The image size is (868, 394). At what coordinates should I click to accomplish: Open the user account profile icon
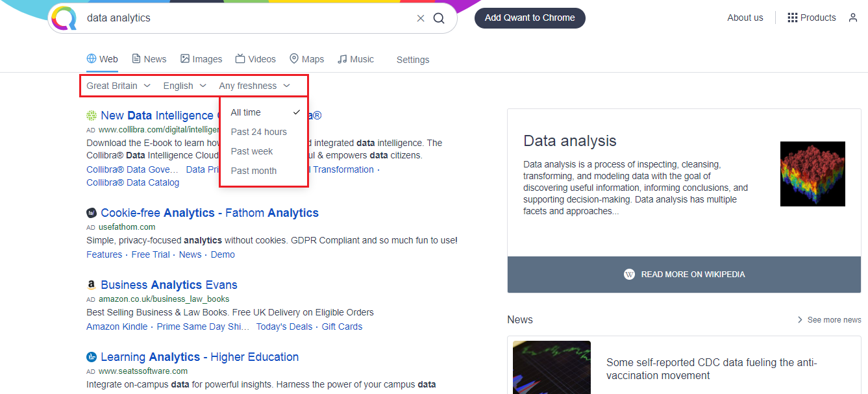853,18
